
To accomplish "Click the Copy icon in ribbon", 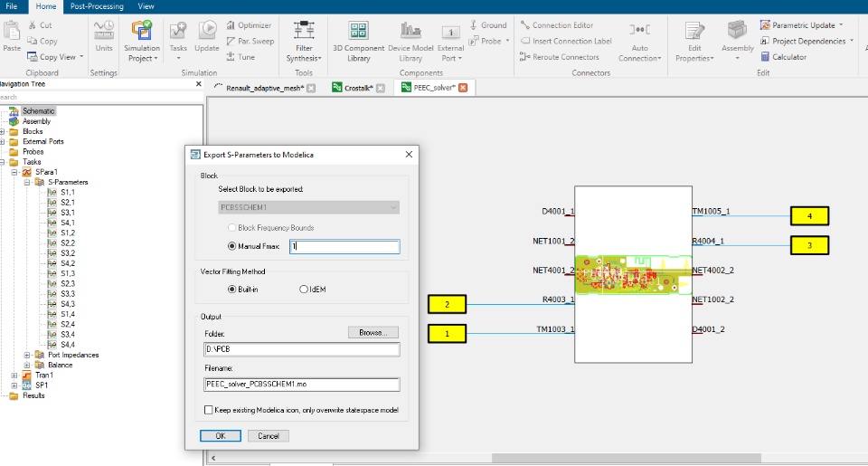I will (x=33, y=41).
